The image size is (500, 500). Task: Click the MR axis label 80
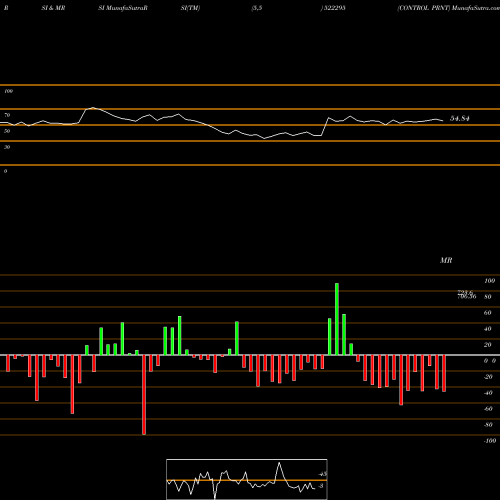click(488, 297)
